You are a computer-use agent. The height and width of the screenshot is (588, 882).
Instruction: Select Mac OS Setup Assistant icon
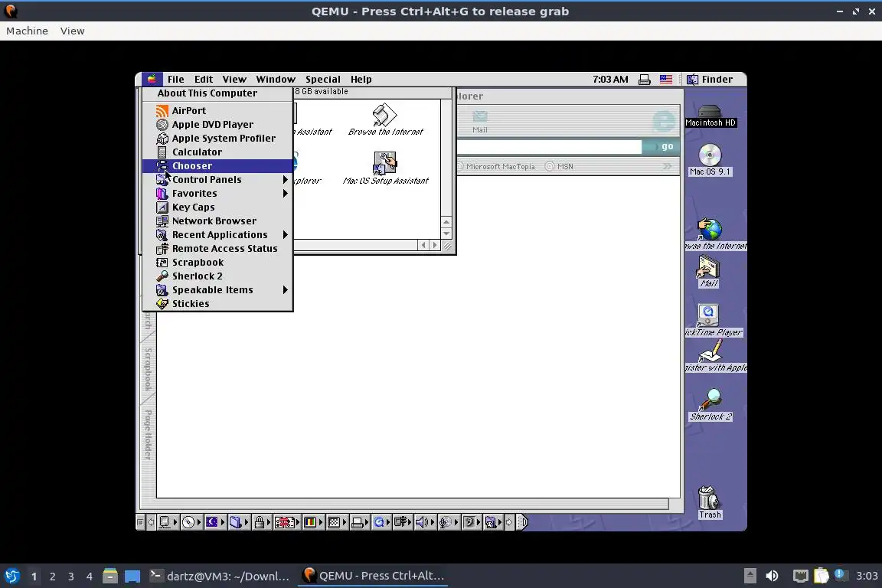coord(385,168)
